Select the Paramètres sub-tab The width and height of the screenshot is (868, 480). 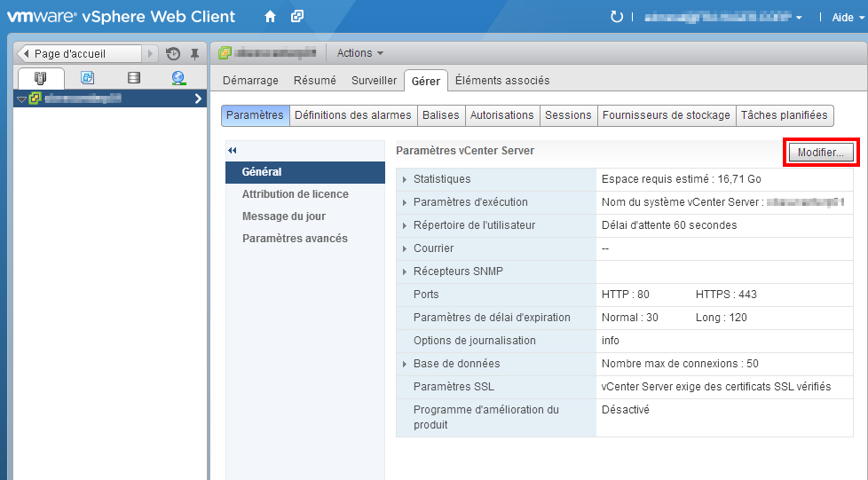click(256, 115)
